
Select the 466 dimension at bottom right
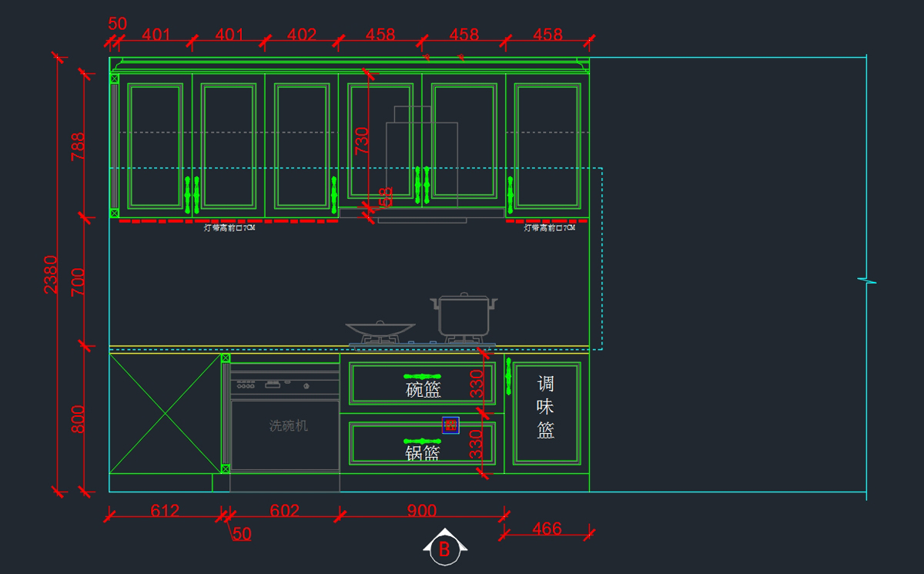(x=547, y=529)
